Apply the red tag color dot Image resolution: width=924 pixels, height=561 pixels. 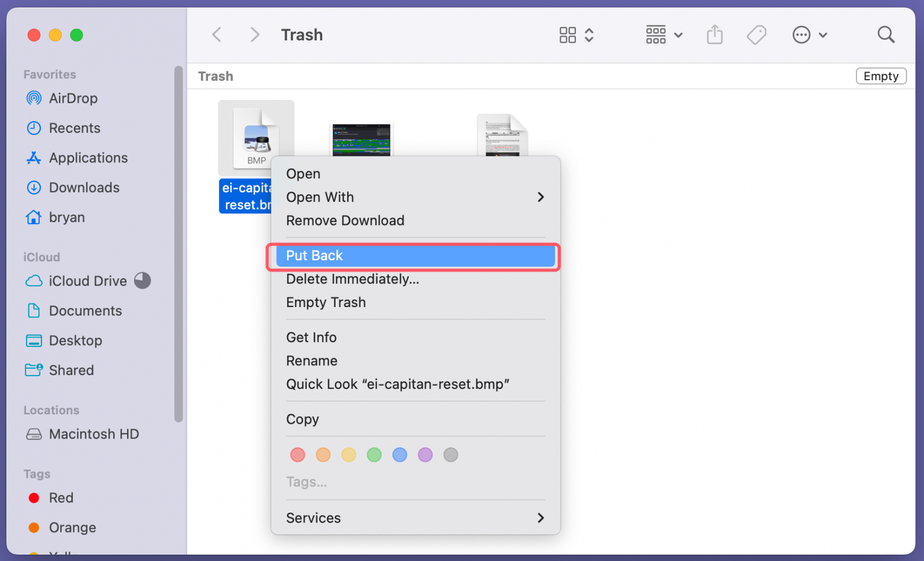[x=297, y=455]
